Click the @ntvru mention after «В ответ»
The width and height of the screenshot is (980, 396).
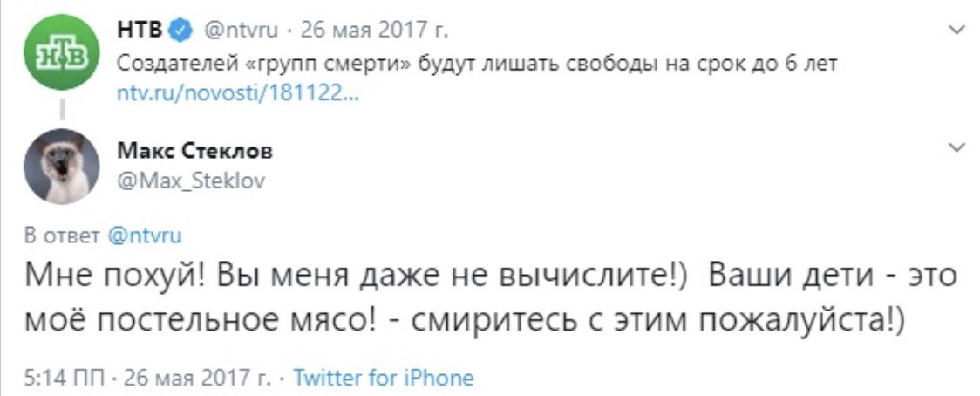click(145, 235)
